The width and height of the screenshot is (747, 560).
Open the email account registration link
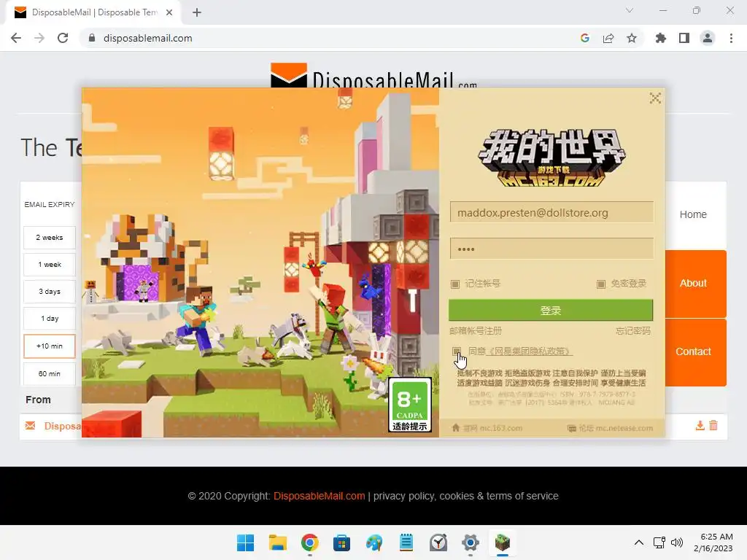(x=476, y=330)
